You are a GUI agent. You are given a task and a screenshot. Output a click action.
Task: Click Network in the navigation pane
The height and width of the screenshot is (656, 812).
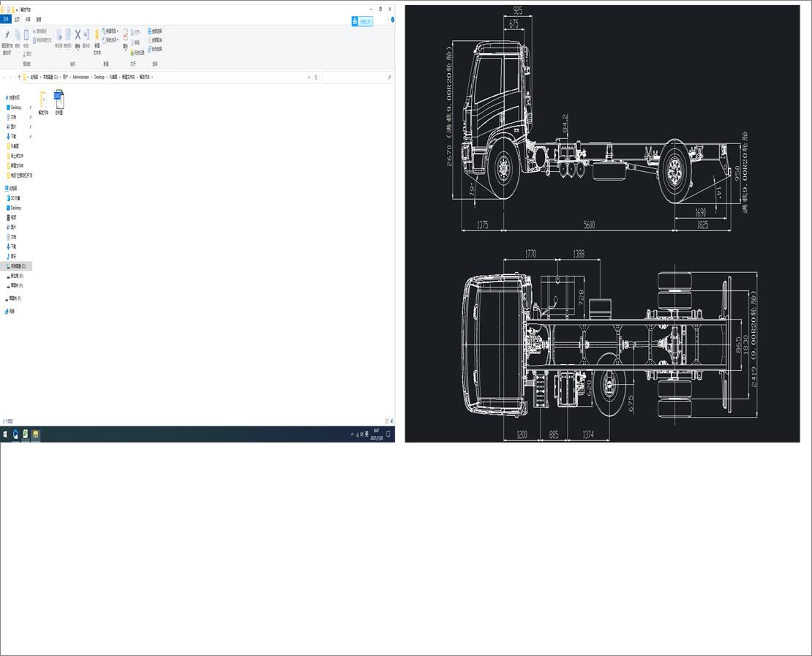pos(10,311)
